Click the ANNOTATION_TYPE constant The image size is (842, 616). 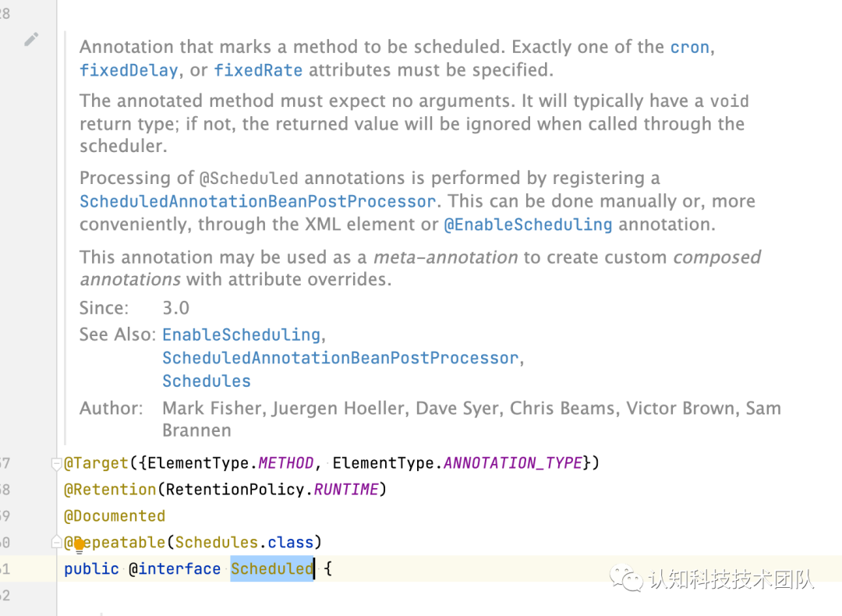click(513, 463)
